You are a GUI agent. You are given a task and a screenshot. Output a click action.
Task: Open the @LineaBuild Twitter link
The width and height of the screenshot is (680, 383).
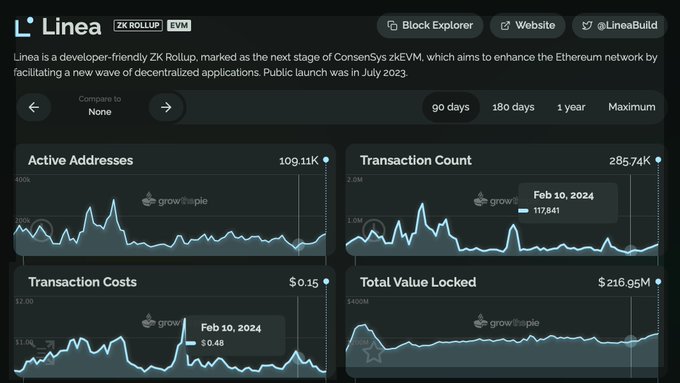(619, 26)
